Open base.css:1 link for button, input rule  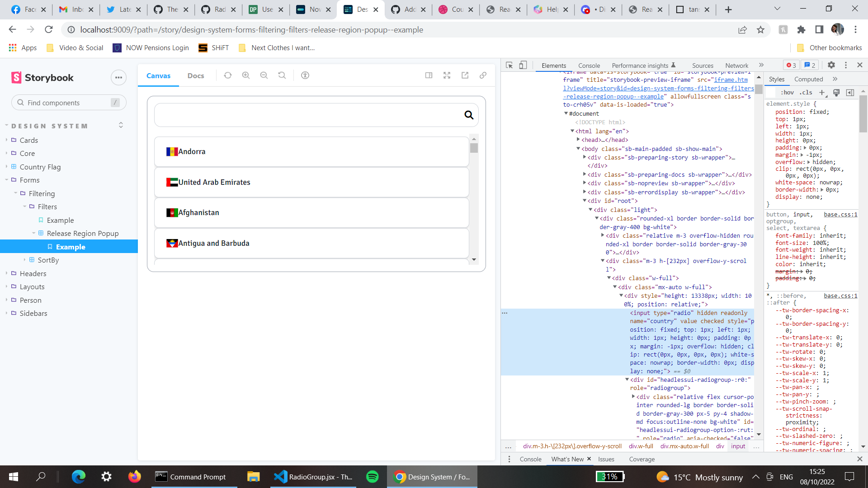(x=840, y=215)
